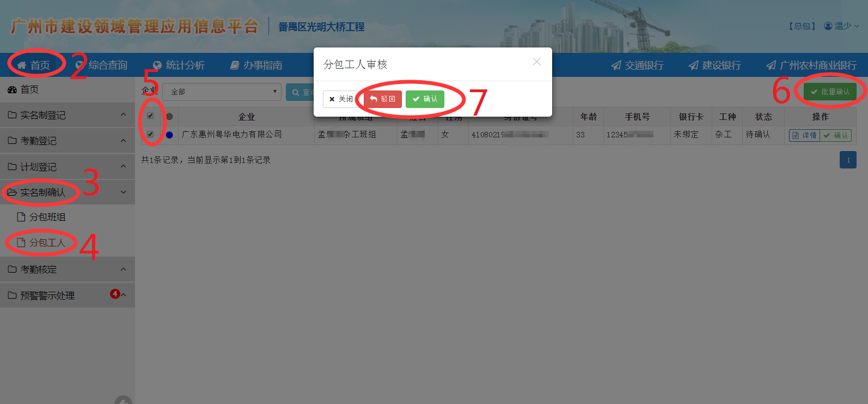This screenshot has width=868, height=404.
Task: Uncheck the 广东惠州粤华电力有限公司 row checkbox
Action: coord(150,134)
